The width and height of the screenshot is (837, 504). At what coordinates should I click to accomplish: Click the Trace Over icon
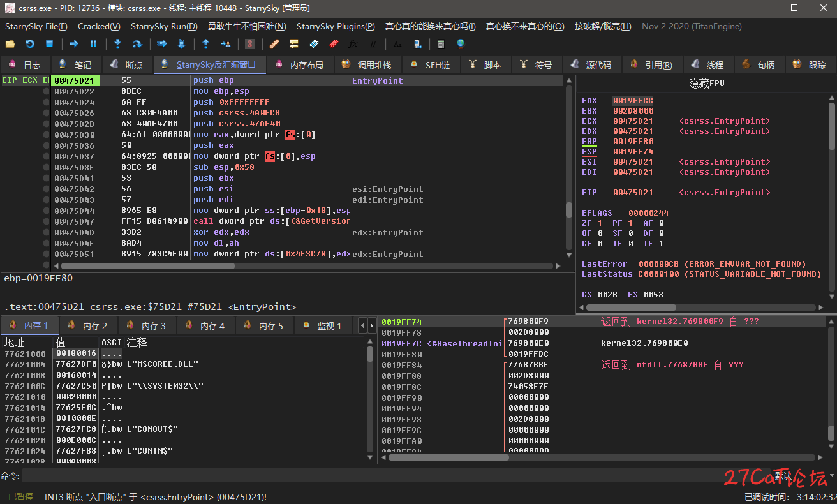(181, 44)
